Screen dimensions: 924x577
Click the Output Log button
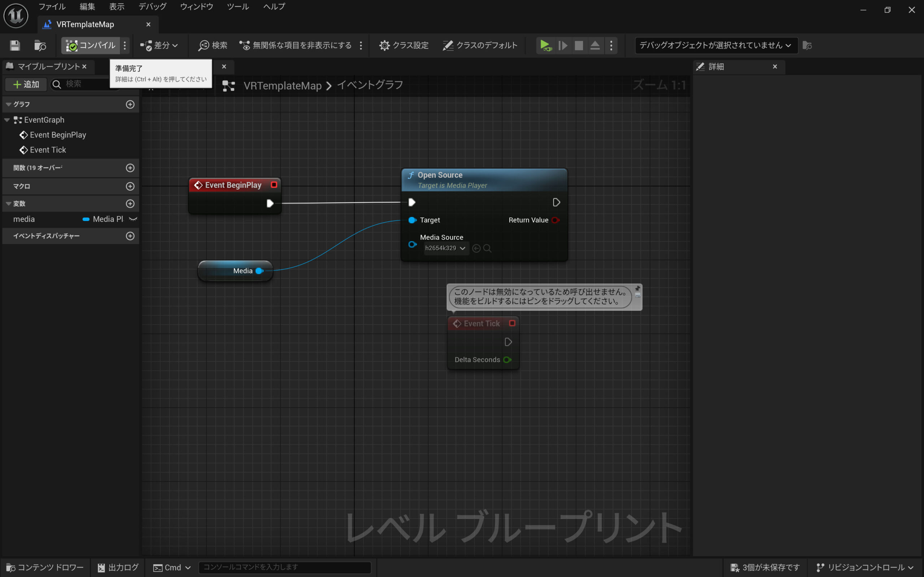tap(118, 568)
